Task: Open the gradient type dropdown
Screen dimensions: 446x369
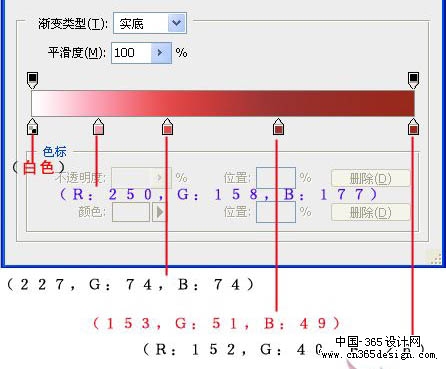Action: 176,23
